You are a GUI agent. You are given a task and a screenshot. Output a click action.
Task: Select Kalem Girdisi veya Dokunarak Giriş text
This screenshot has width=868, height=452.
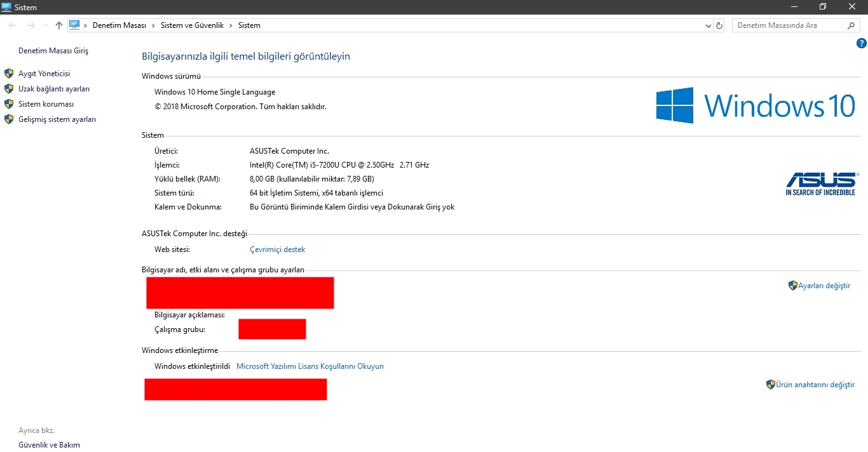(x=352, y=207)
